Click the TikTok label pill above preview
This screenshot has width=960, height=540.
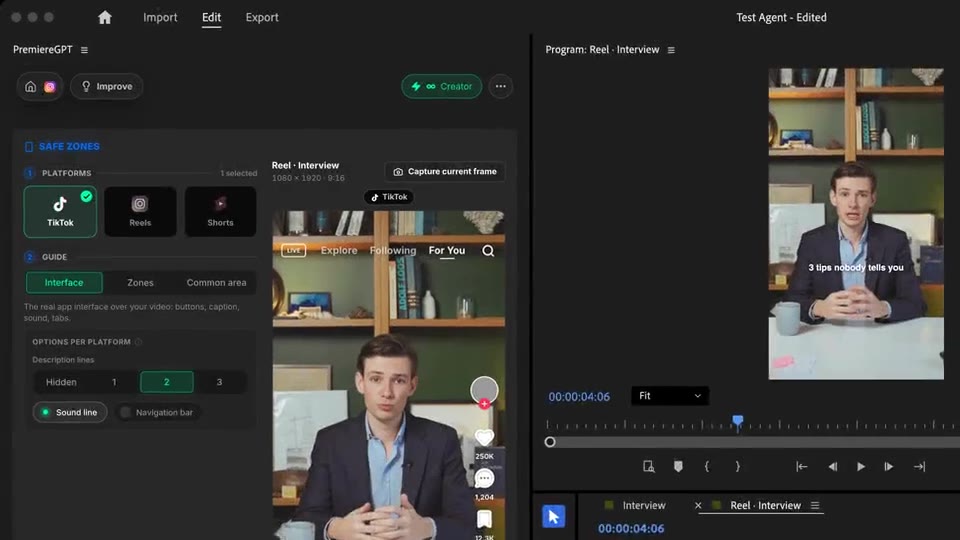pos(389,197)
